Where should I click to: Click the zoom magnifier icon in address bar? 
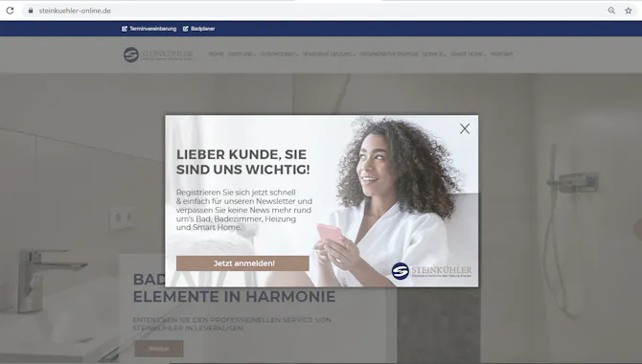(x=611, y=11)
